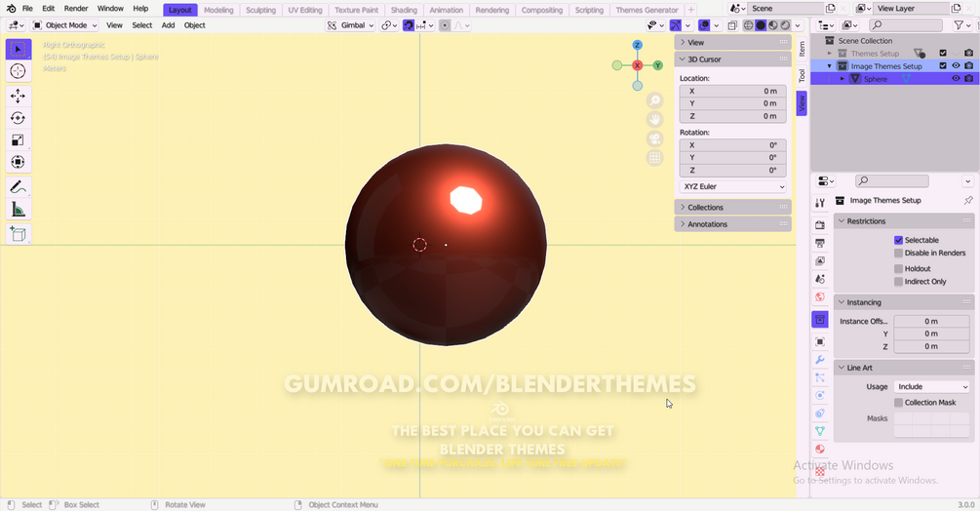Activate the Transform tool
Viewport: 980px width, 511px height.
[x=18, y=163]
